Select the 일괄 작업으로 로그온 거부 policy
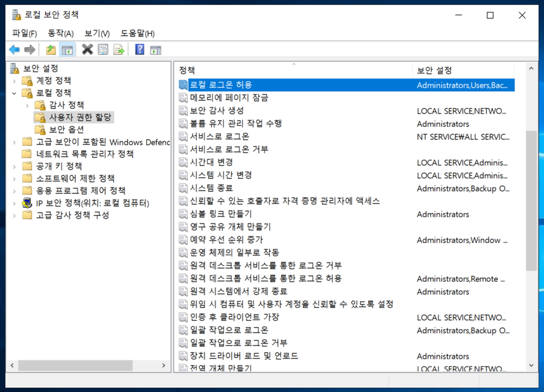The image size is (544, 392). tap(239, 343)
